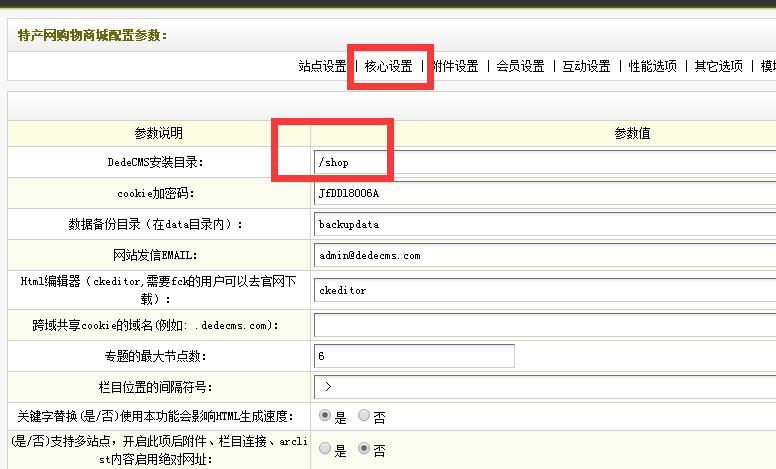Click the DedeCMS安装目录 field containing /shop
Screen dimensions: 776x469
coord(545,162)
